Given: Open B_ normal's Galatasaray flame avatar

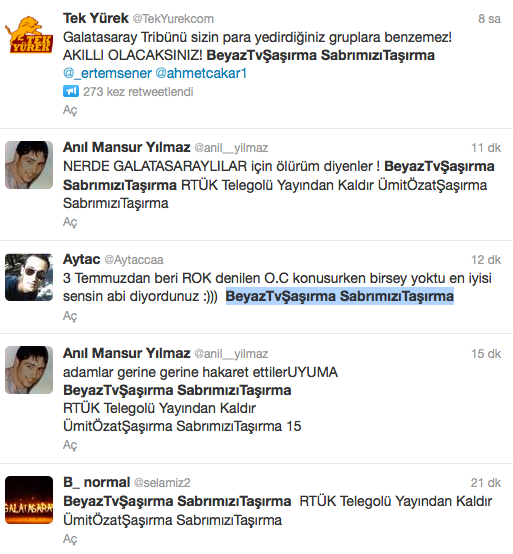Looking at the screenshot, I should (29, 500).
